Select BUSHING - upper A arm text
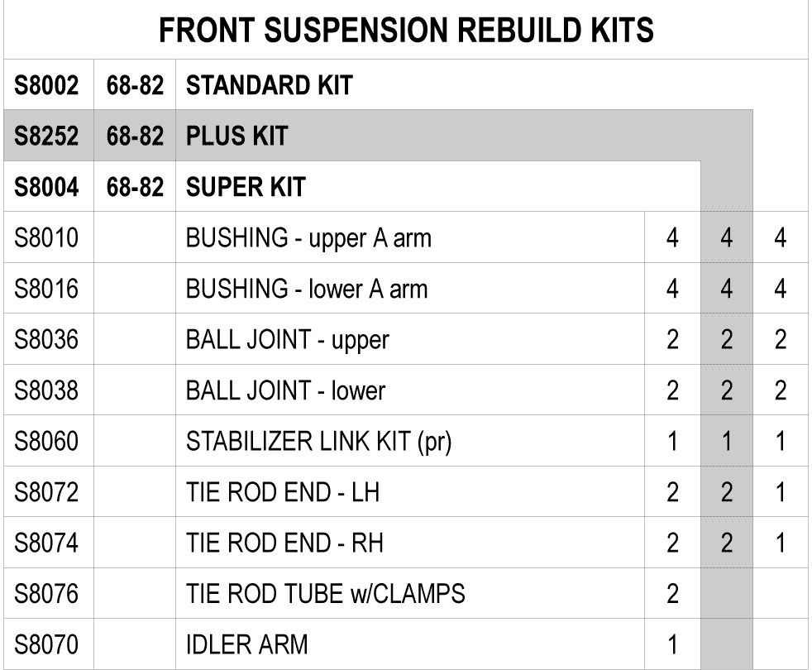The height and width of the screenshot is (670, 812). [x=308, y=238]
